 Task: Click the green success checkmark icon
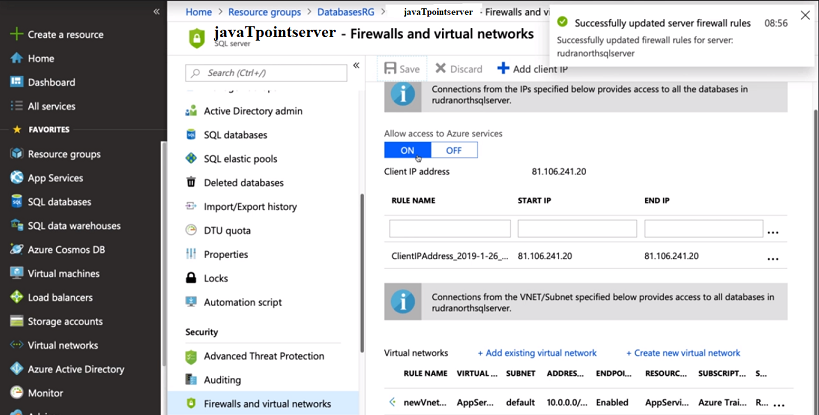tap(563, 22)
